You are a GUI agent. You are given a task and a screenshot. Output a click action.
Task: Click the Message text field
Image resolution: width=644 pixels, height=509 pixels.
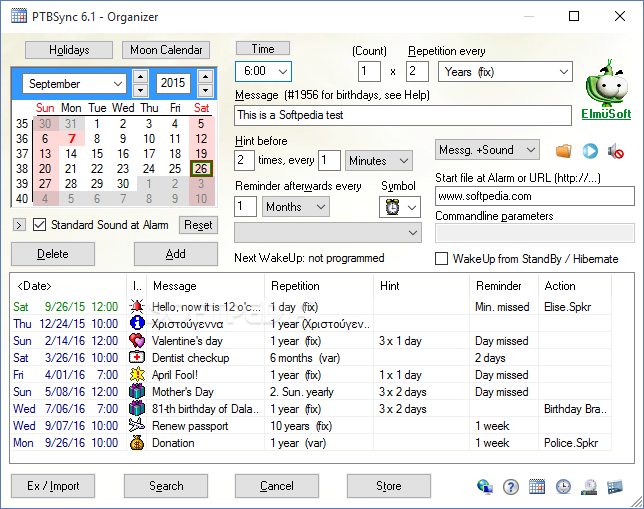(x=403, y=115)
